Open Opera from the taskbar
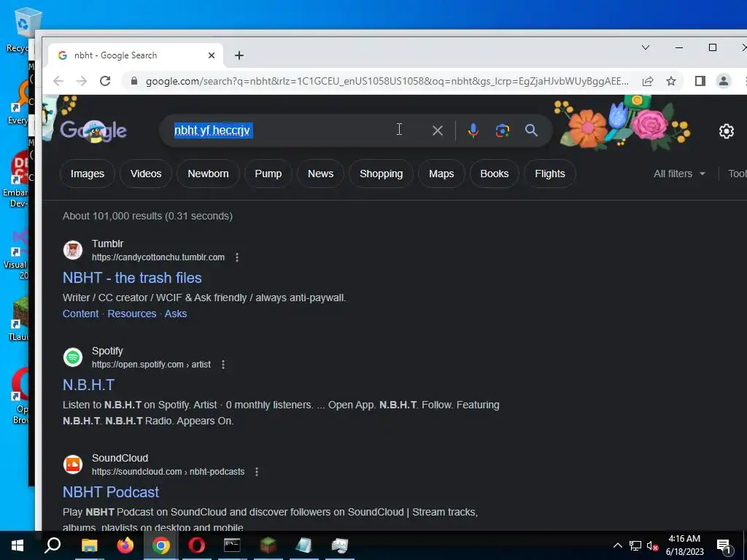This screenshot has width=747, height=560. coord(197,545)
